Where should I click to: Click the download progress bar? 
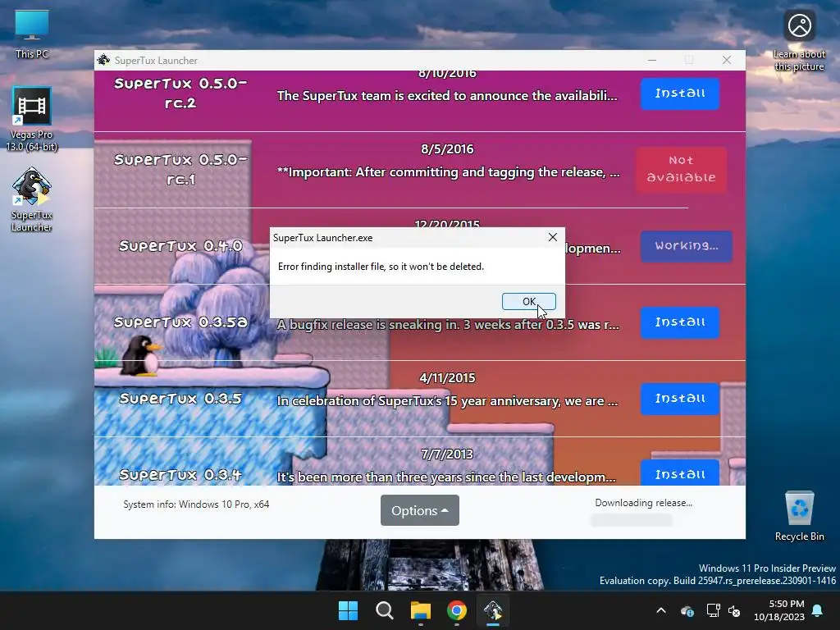pyautogui.click(x=632, y=519)
